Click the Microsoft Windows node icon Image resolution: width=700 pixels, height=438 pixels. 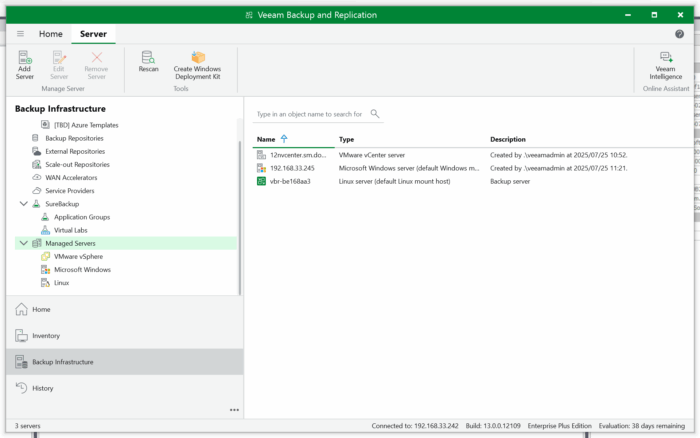point(45,270)
